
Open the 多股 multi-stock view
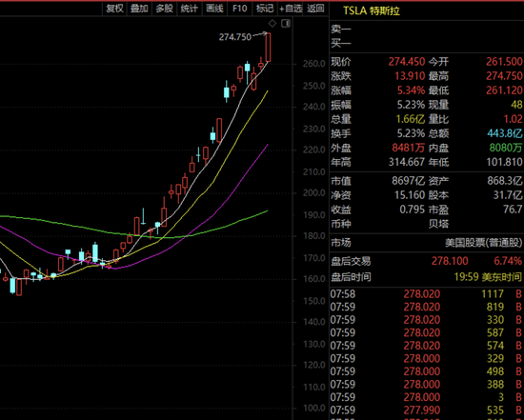point(165,9)
